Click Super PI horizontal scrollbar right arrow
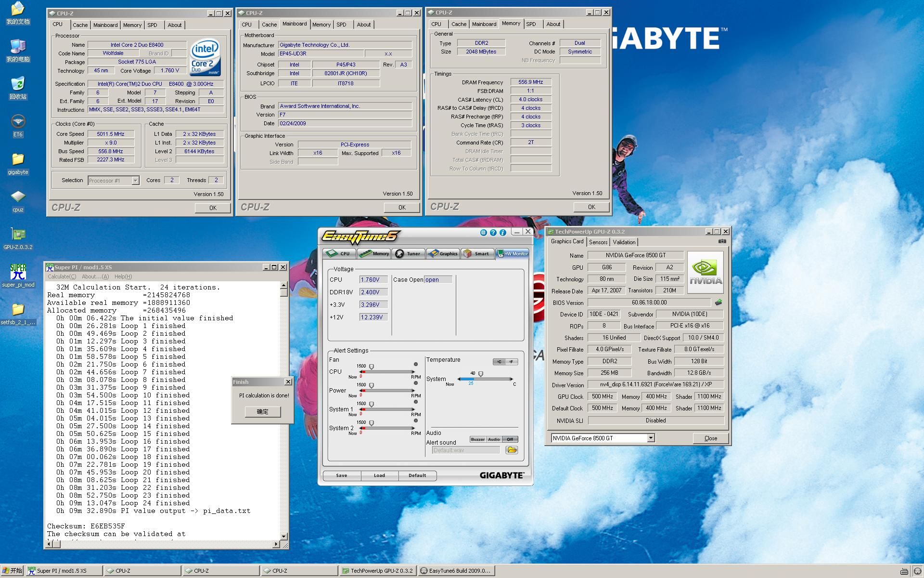The height and width of the screenshot is (578, 924). pyautogui.click(x=276, y=544)
